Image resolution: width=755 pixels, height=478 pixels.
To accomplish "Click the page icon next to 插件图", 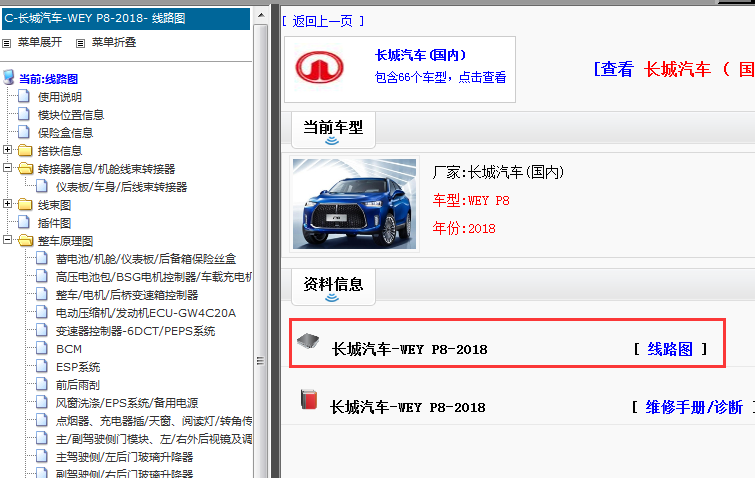I will pos(24,222).
